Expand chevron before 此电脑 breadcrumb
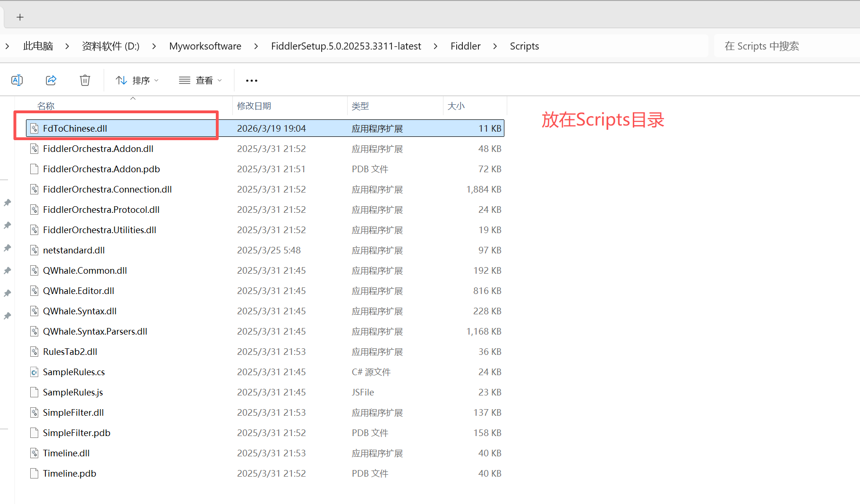 (7, 46)
